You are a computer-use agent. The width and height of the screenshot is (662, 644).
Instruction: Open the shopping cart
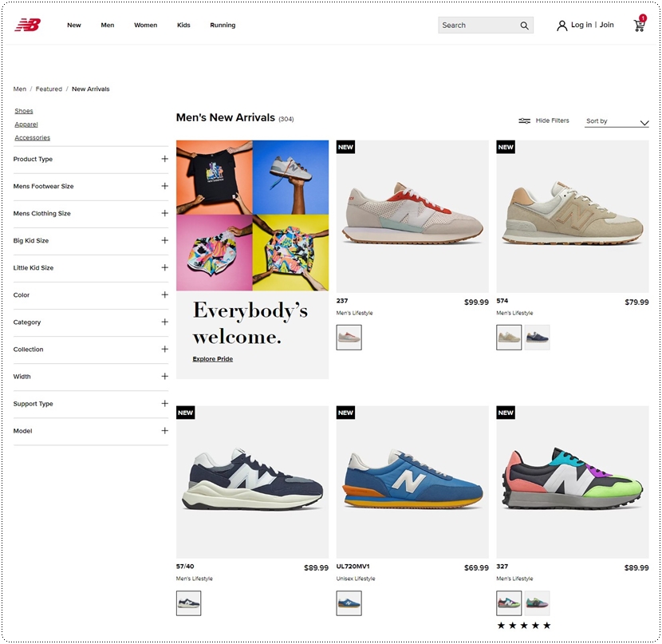coord(640,24)
